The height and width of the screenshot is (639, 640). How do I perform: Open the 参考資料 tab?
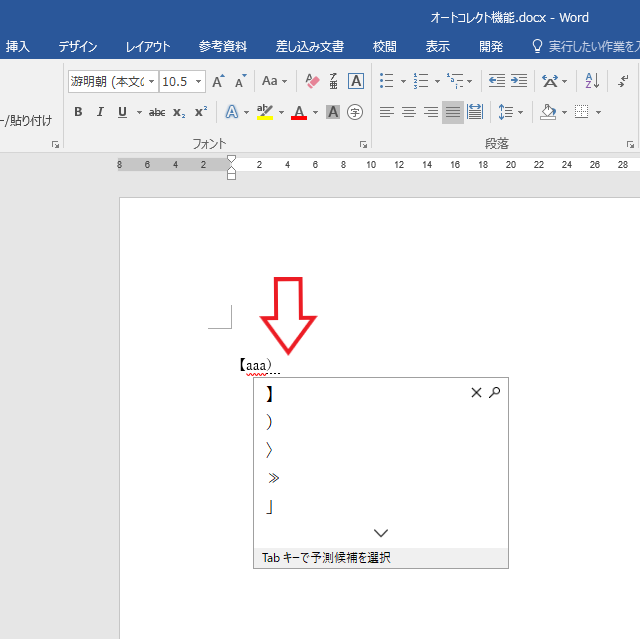pyautogui.click(x=223, y=47)
